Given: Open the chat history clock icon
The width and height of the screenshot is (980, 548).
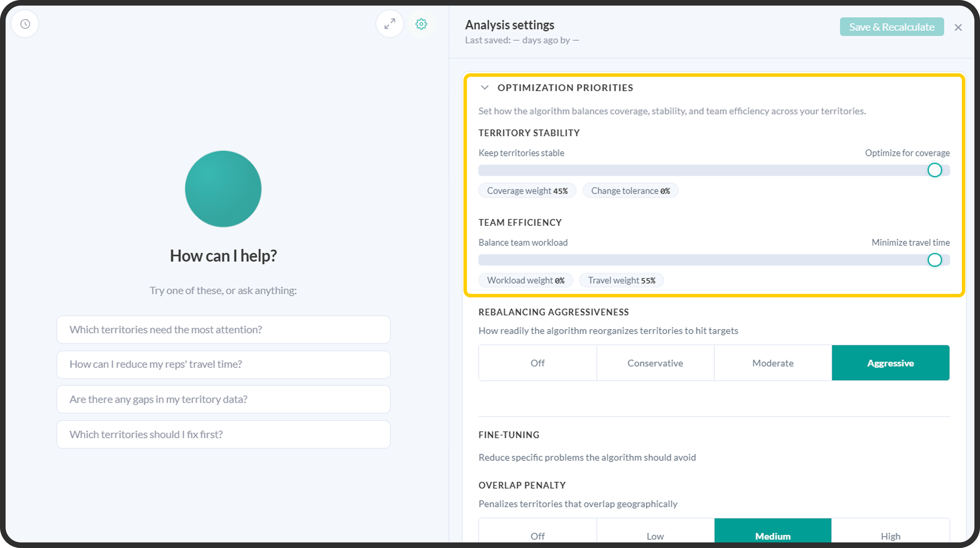Looking at the screenshot, I should (x=25, y=24).
